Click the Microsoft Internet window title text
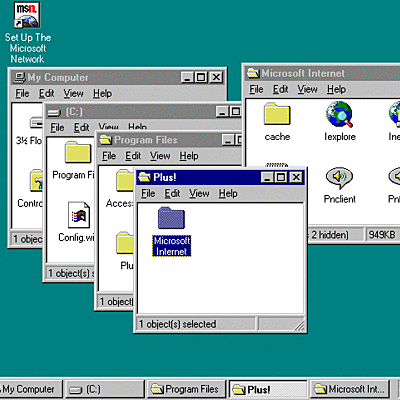 [x=303, y=73]
